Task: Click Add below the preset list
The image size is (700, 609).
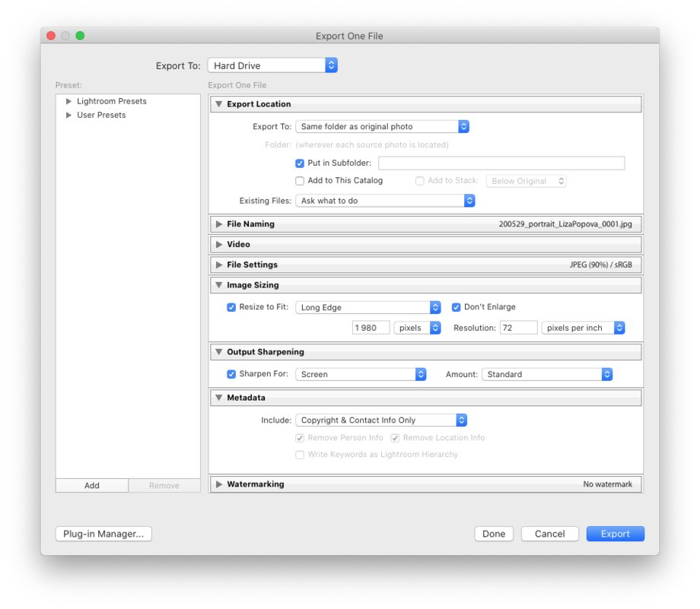Action: pyautogui.click(x=92, y=486)
